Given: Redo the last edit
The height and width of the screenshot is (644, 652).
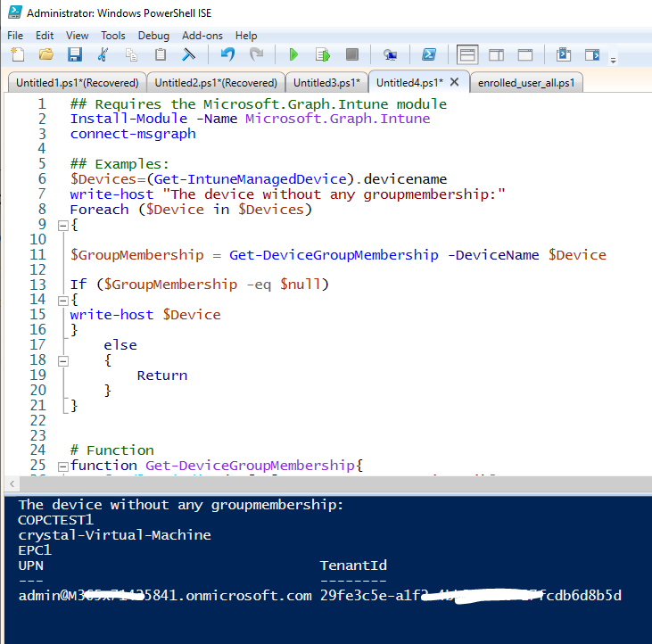Looking at the screenshot, I should [x=257, y=54].
